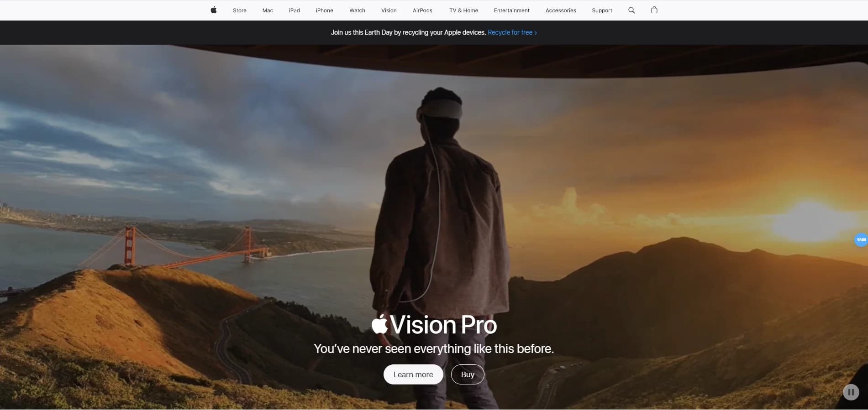Click the Buy button for Vision Pro
Viewport: 868px width, 410px height.
click(x=468, y=374)
